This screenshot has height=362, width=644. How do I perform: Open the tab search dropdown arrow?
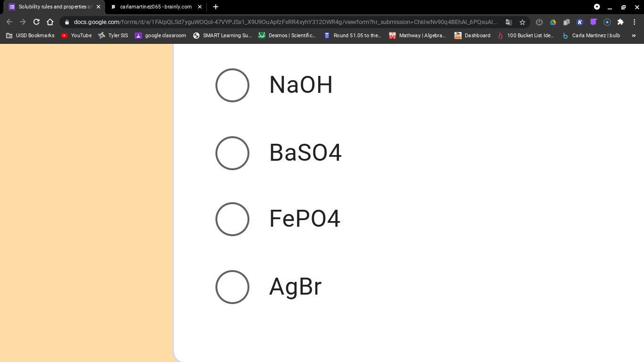(597, 7)
